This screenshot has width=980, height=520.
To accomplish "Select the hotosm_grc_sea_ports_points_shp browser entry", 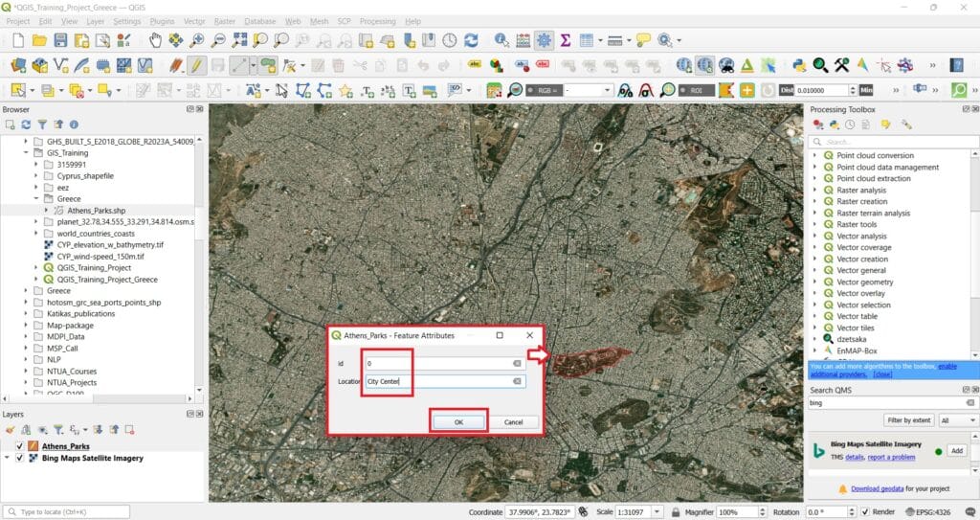I will point(103,303).
